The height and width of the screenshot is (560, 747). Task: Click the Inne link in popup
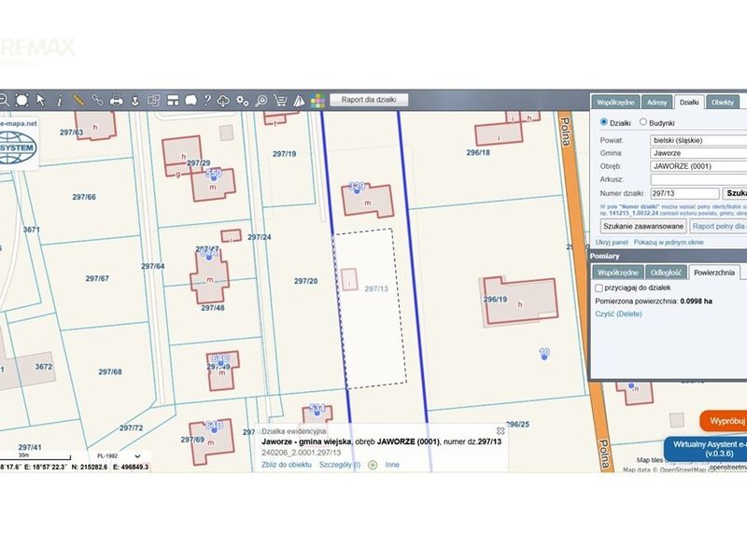point(392,464)
